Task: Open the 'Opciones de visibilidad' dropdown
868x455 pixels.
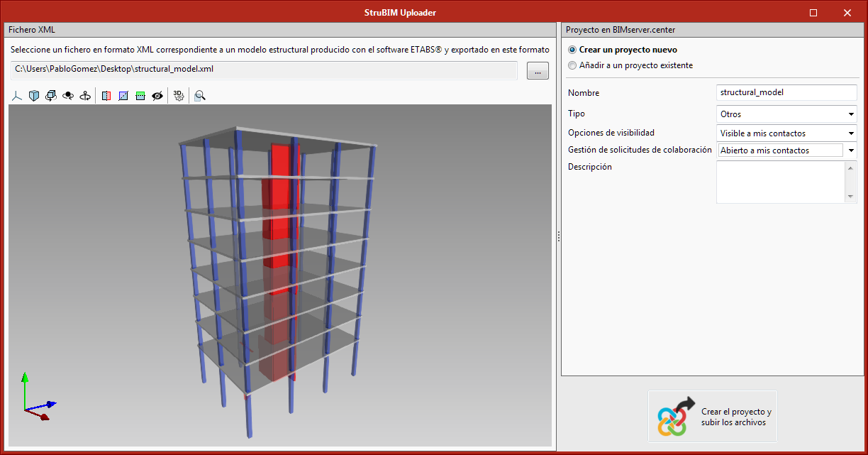Action: (787, 133)
